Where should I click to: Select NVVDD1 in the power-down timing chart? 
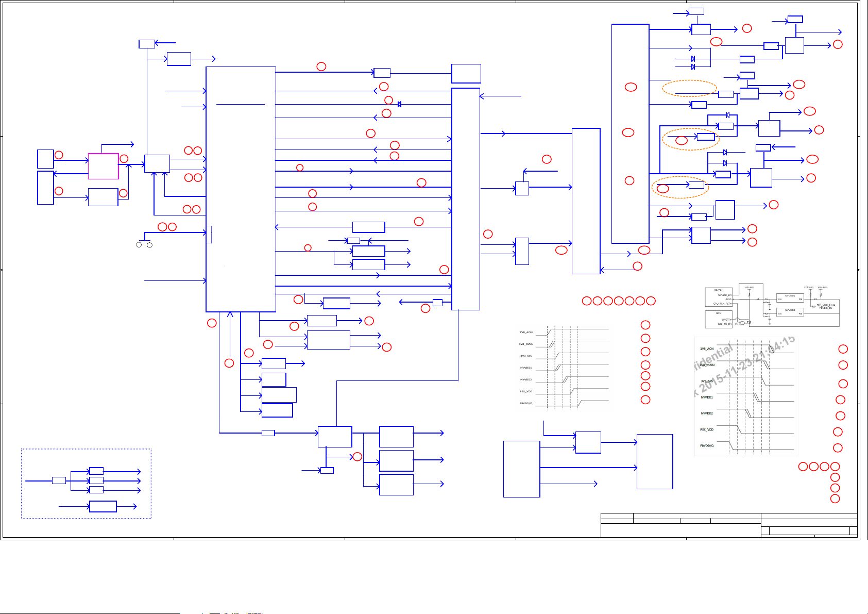click(707, 397)
